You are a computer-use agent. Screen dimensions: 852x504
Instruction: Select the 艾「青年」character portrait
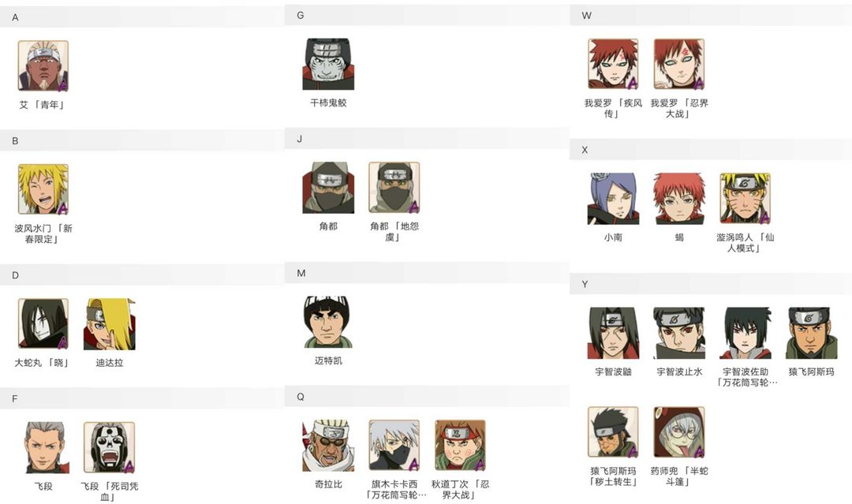(43, 65)
